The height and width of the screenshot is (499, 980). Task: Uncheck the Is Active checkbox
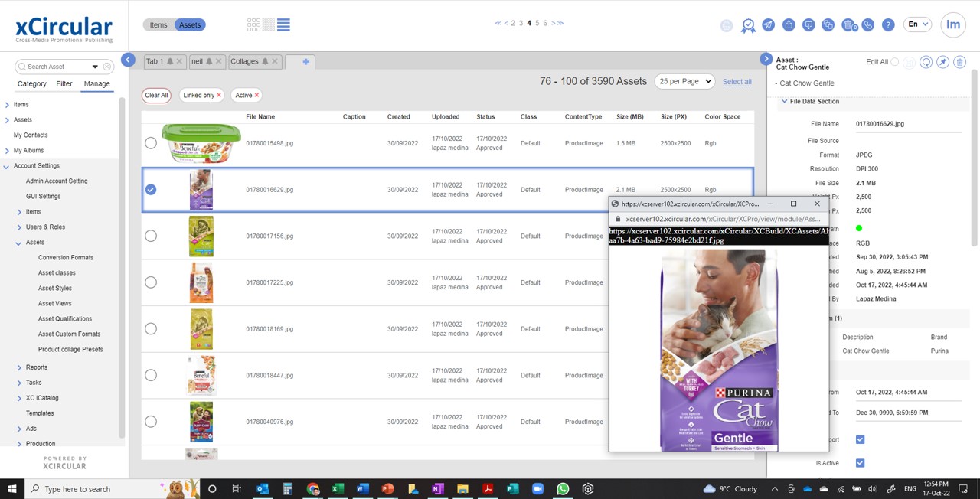[x=860, y=462]
